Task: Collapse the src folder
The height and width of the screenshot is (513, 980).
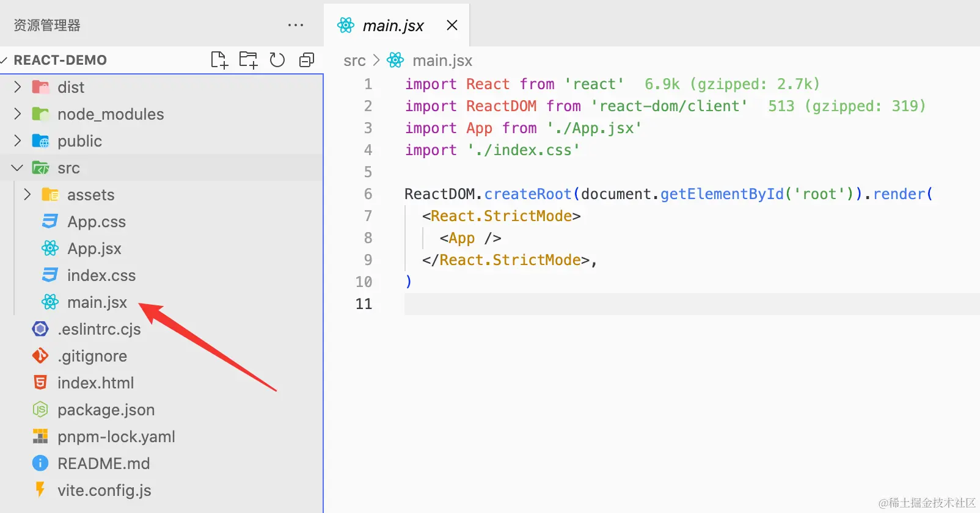Action: pyautogui.click(x=18, y=168)
